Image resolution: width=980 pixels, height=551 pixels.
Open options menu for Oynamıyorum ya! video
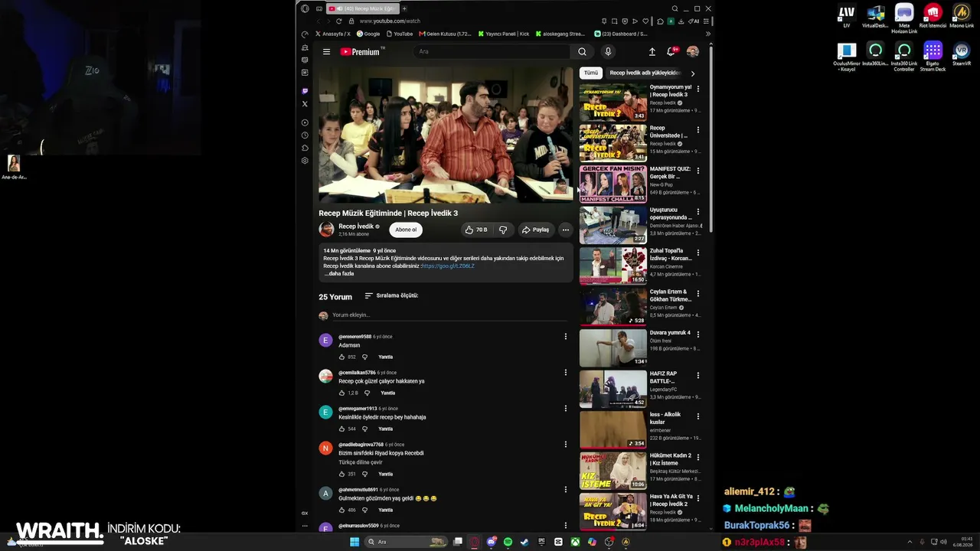coord(697,89)
